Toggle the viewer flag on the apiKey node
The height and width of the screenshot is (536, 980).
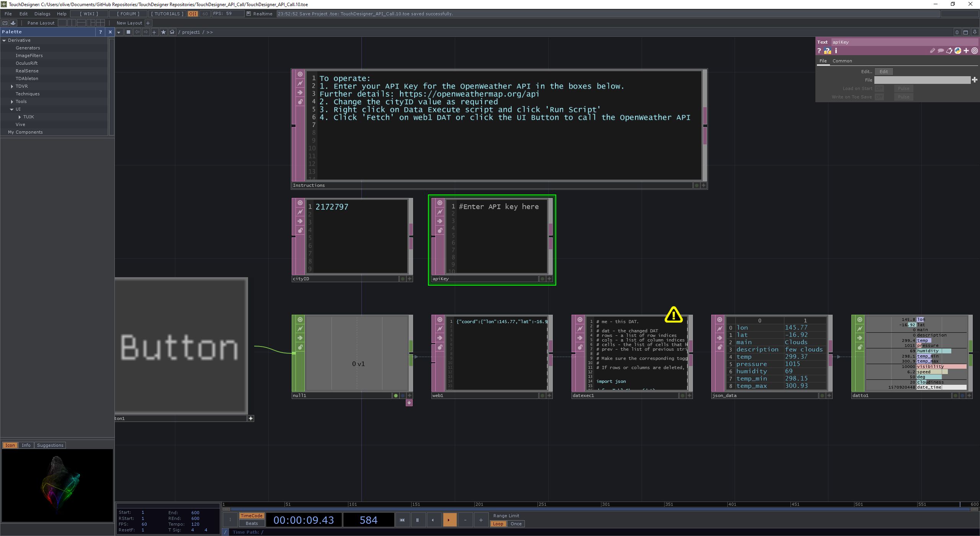440,203
